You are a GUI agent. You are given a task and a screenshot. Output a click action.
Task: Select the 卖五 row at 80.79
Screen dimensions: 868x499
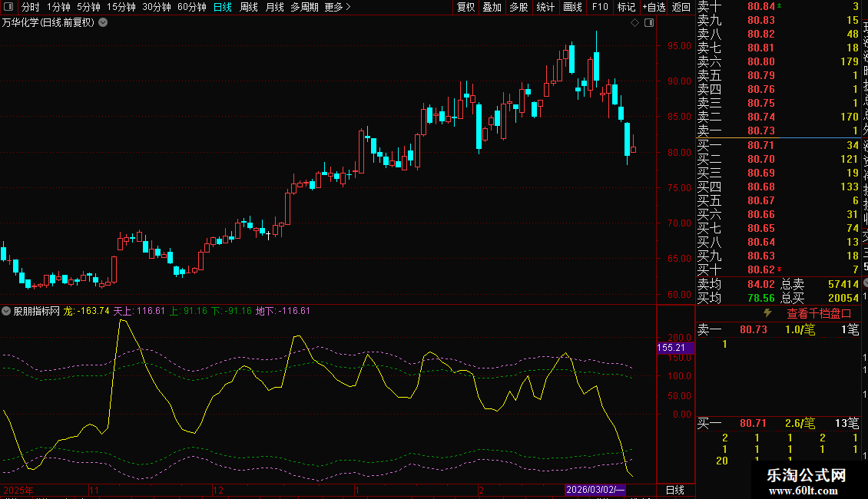coord(778,75)
